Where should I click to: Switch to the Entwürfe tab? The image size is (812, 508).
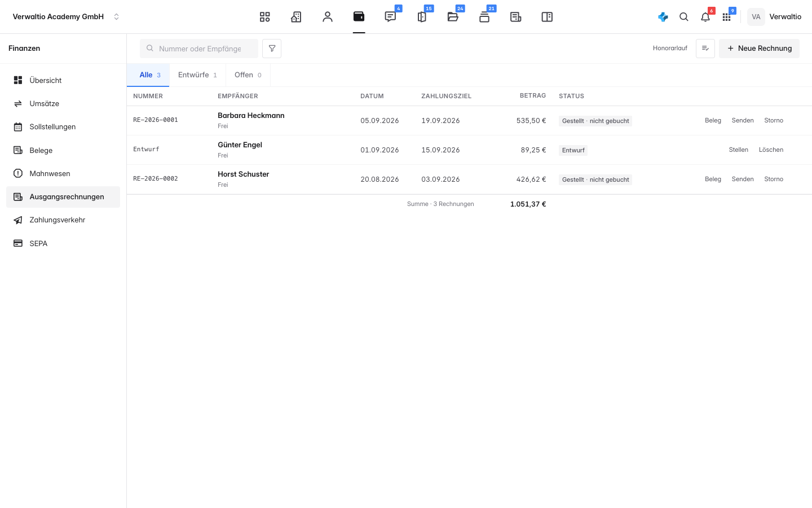[x=197, y=75]
